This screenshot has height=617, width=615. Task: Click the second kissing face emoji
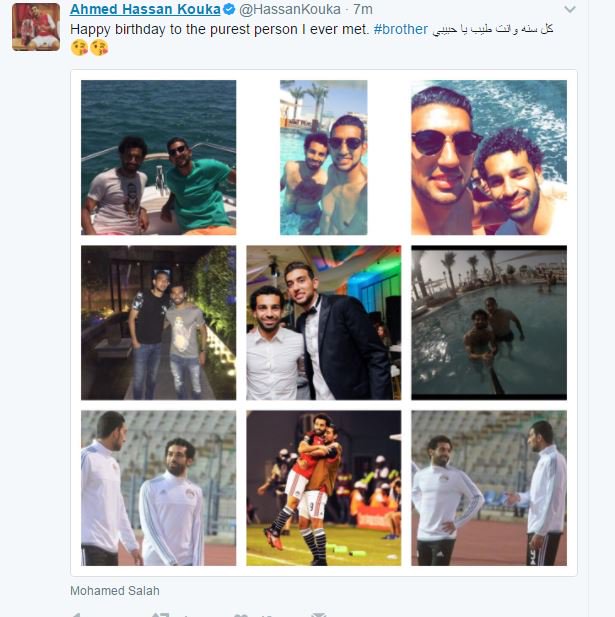99,48
